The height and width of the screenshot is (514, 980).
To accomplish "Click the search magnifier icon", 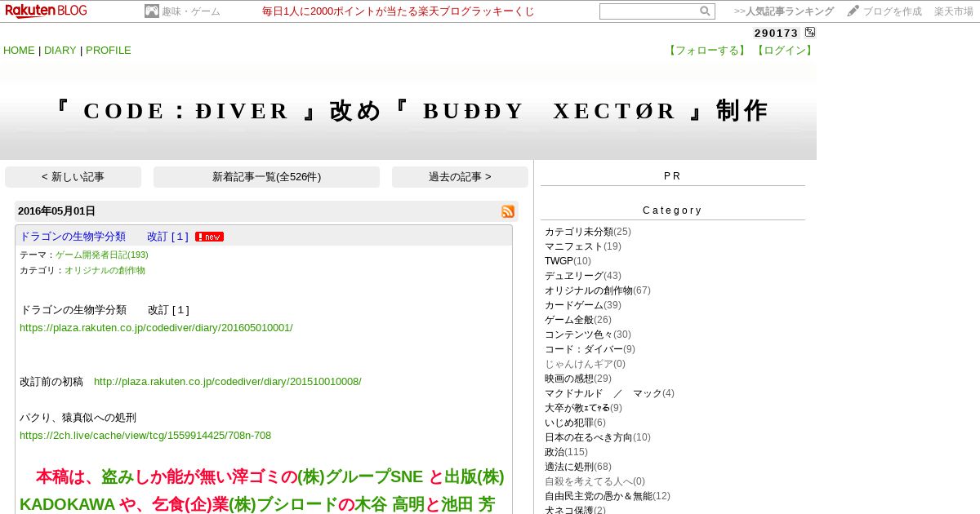I will pos(705,11).
